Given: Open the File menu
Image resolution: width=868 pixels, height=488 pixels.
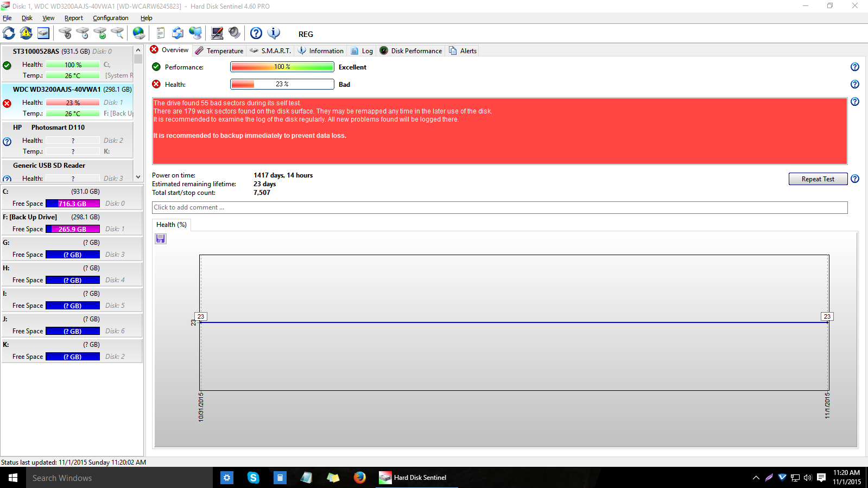Looking at the screenshot, I should click(x=7, y=18).
